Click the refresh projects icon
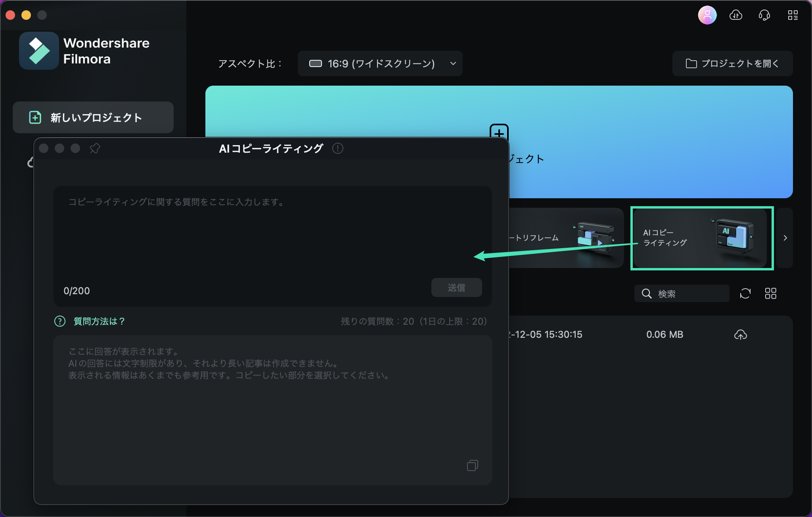 pos(745,293)
